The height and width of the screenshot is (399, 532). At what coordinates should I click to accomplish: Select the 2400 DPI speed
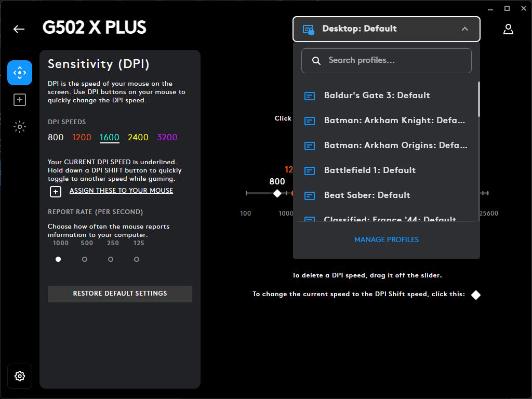pyautogui.click(x=138, y=137)
